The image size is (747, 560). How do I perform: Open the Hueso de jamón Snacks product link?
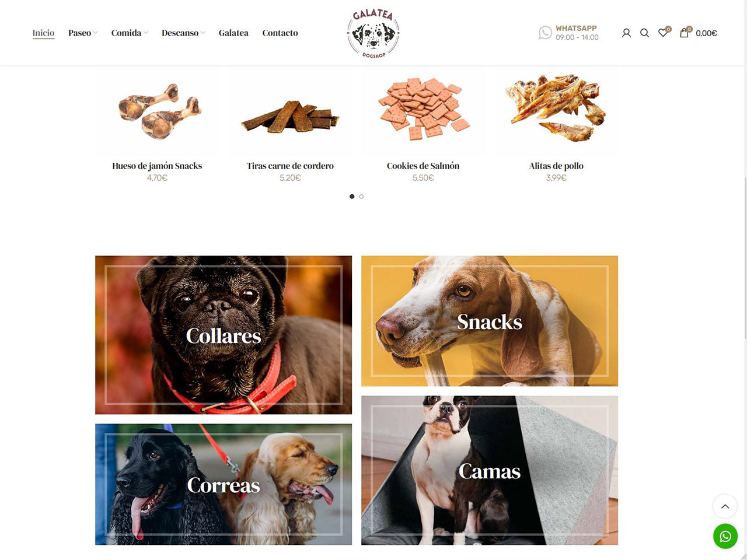click(x=157, y=166)
